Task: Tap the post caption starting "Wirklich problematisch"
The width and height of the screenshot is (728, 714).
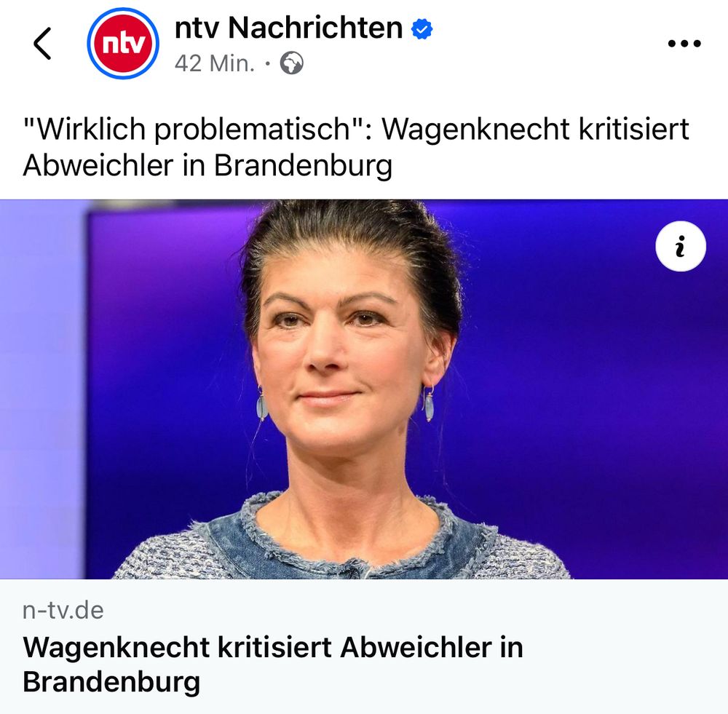Action: click(356, 147)
